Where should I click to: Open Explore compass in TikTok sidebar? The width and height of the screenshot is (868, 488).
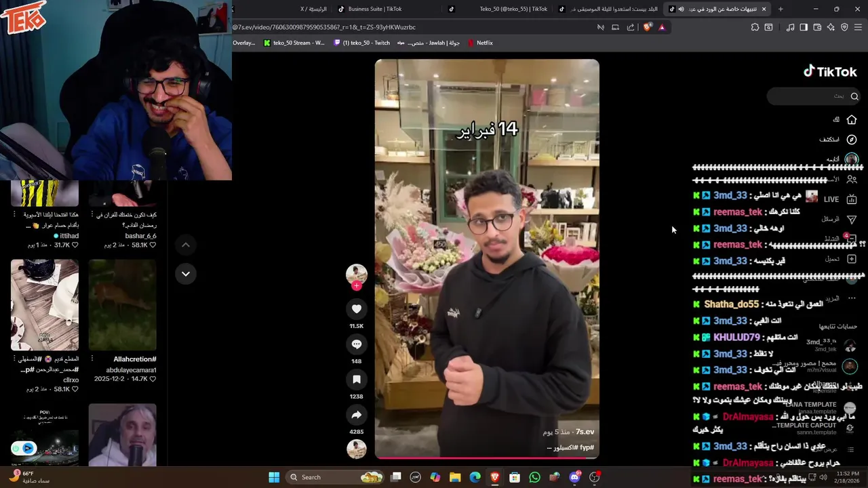852,139
